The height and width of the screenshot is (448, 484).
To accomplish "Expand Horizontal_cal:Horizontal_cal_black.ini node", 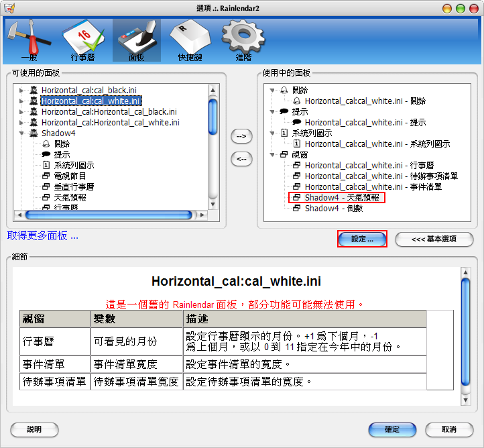I will coord(21,112).
